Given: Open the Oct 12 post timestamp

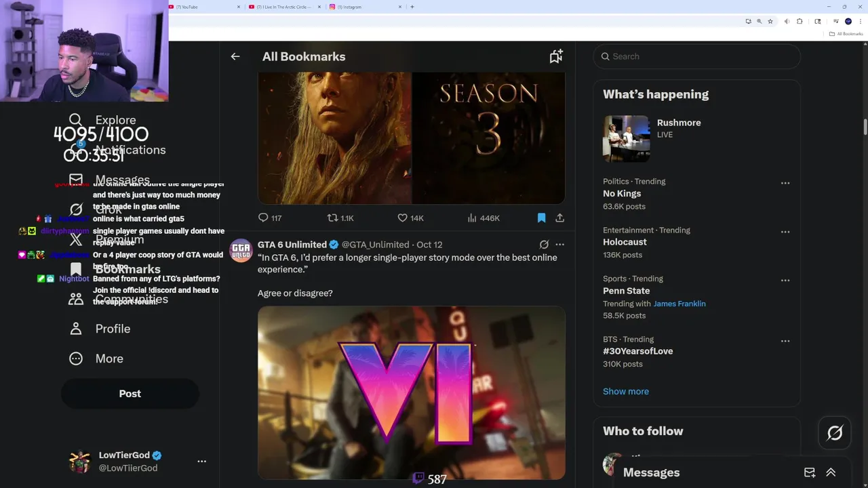Looking at the screenshot, I should click(429, 245).
